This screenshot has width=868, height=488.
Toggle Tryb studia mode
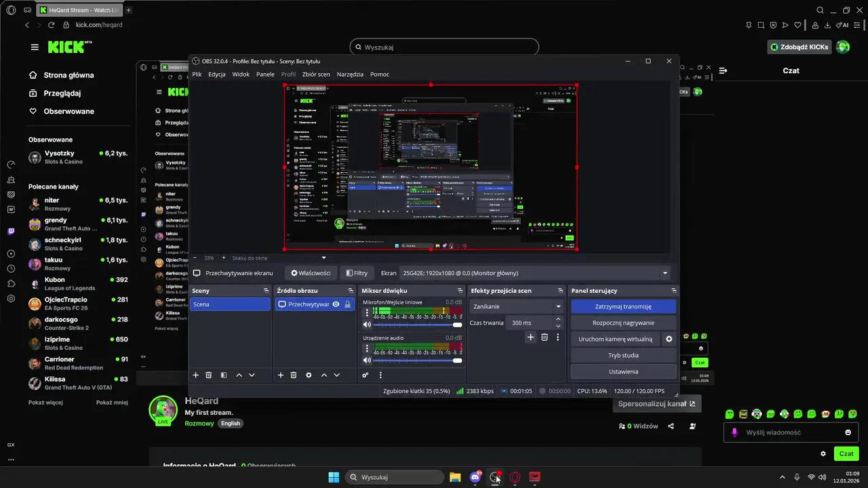623,355
